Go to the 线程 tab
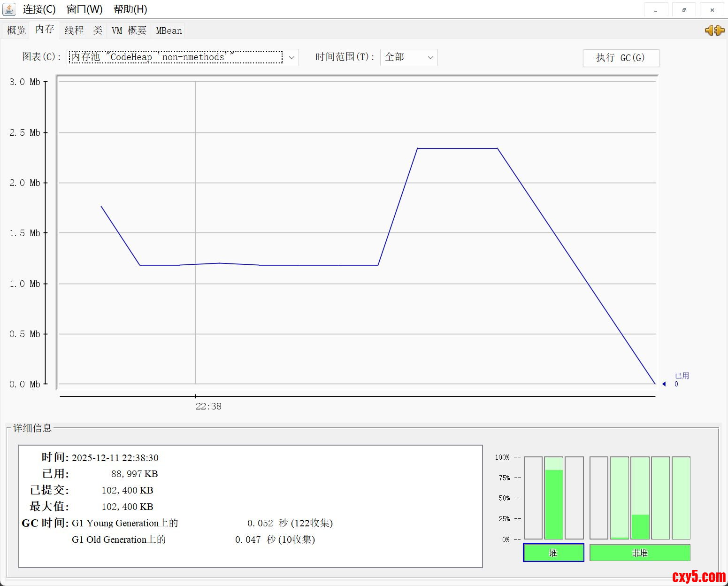Screen dimensions: 728x586 tap(74, 31)
